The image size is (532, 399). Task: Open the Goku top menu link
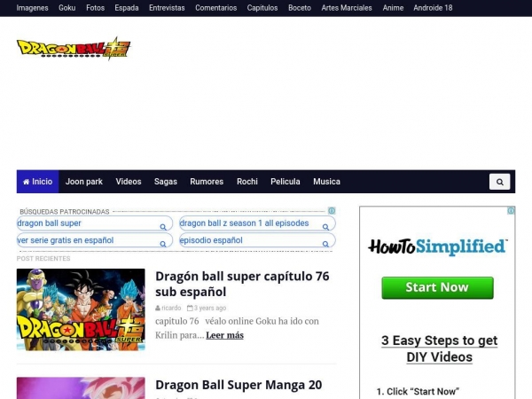coord(66,8)
